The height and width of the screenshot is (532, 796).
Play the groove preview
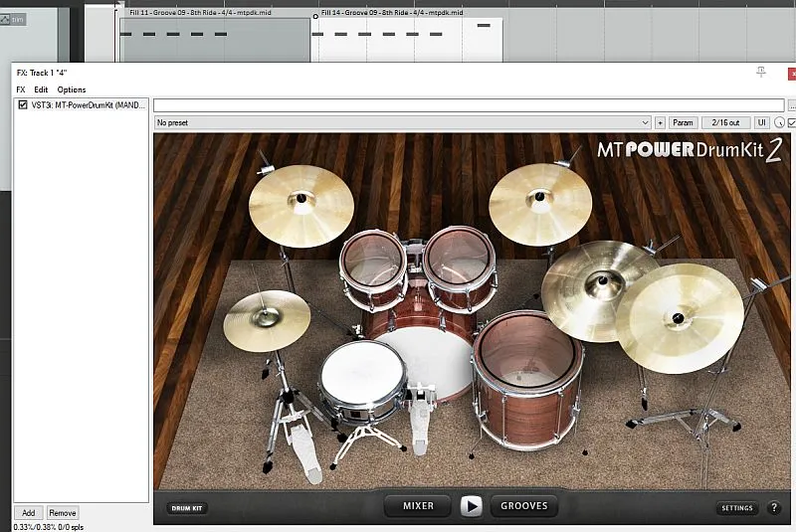click(471, 505)
